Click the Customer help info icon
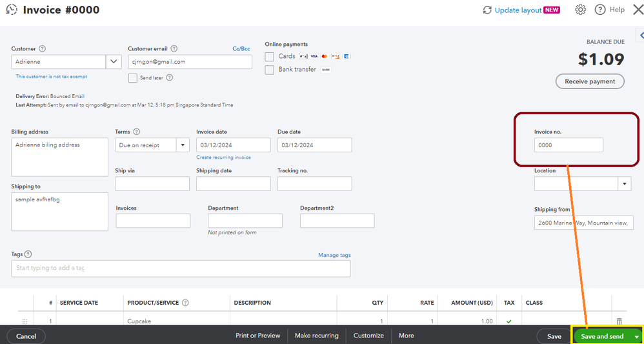This screenshot has width=644, height=344. [42, 48]
